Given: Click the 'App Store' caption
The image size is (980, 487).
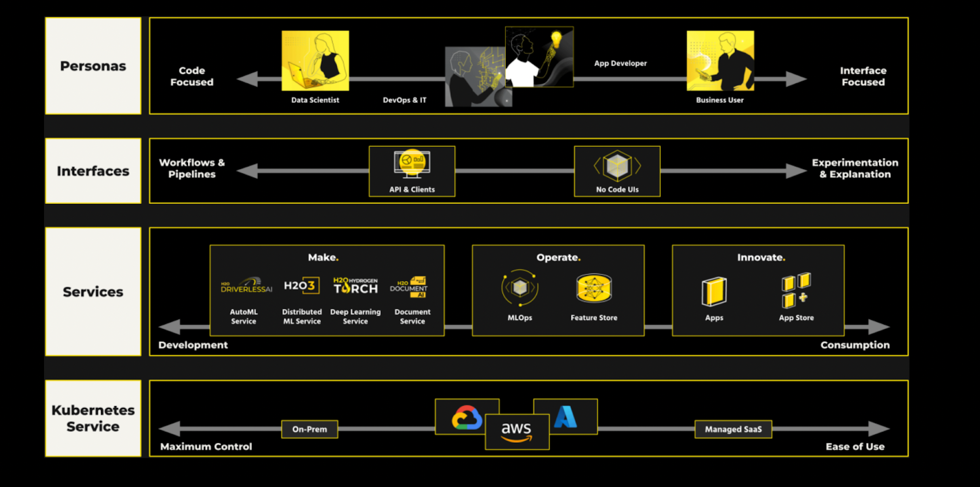Looking at the screenshot, I should coord(796,318).
